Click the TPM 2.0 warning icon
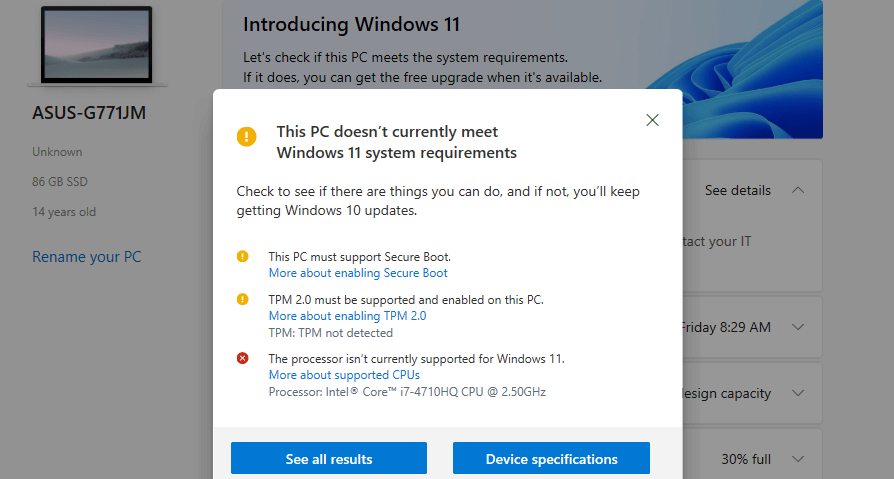894x479 pixels. coord(242,299)
